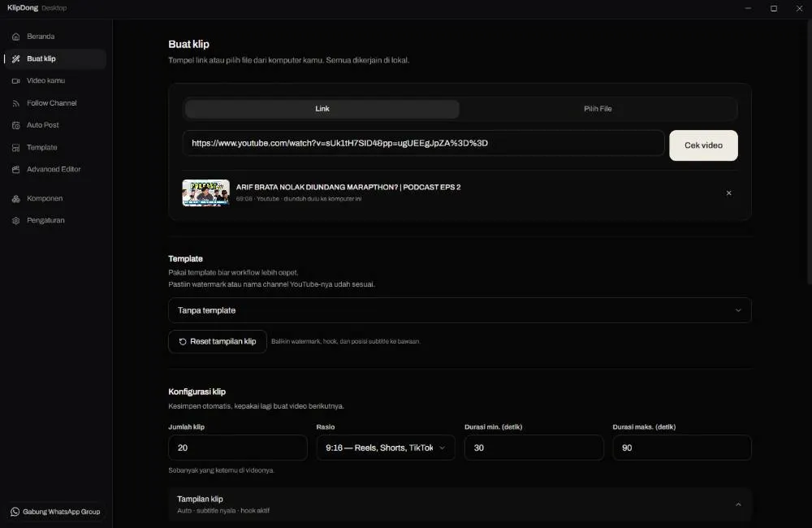
Task: Click the Auto Post calendar icon
Action: pos(16,125)
